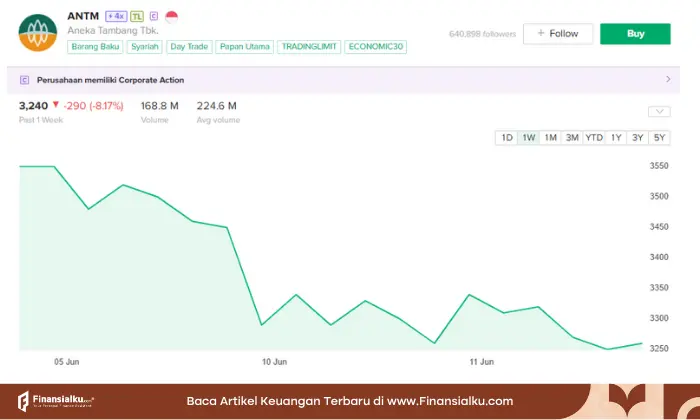The height and width of the screenshot is (420, 700).
Task: Click the Aneka Tambang Tbk. company name
Action: tap(113, 30)
